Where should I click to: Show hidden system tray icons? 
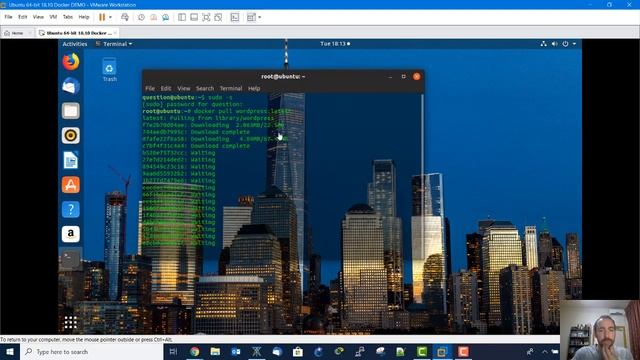click(545, 351)
